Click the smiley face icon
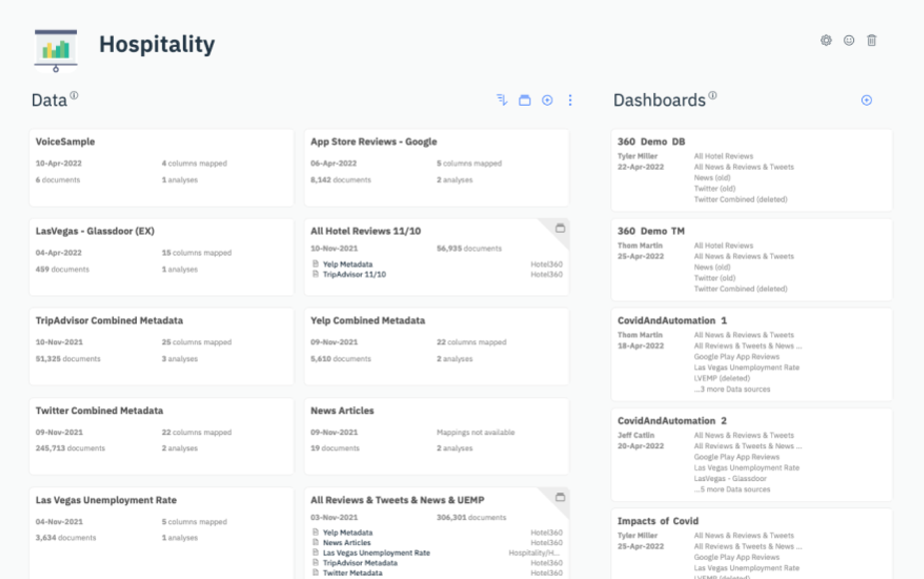This screenshot has height=579, width=924. pos(848,40)
